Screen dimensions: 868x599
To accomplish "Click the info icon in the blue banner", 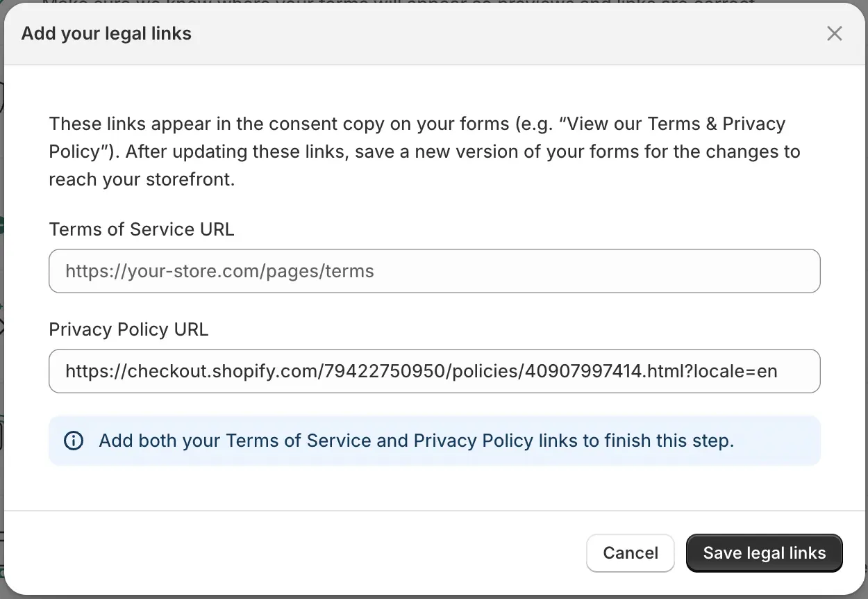I will (73, 441).
